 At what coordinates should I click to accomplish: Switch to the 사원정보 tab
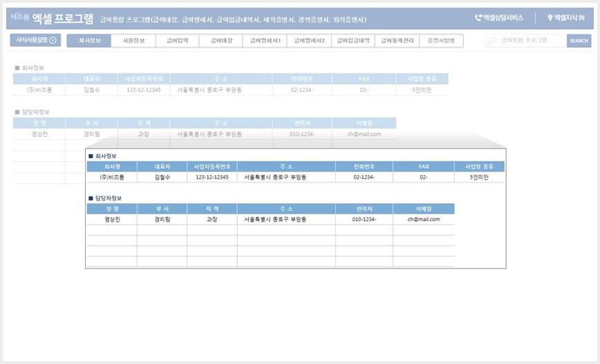click(x=133, y=41)
